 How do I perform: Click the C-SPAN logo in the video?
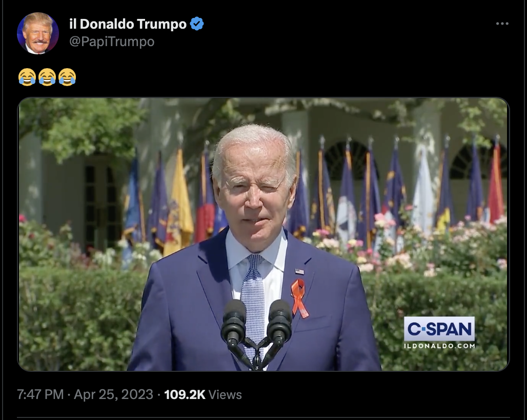tap(439, 329)
